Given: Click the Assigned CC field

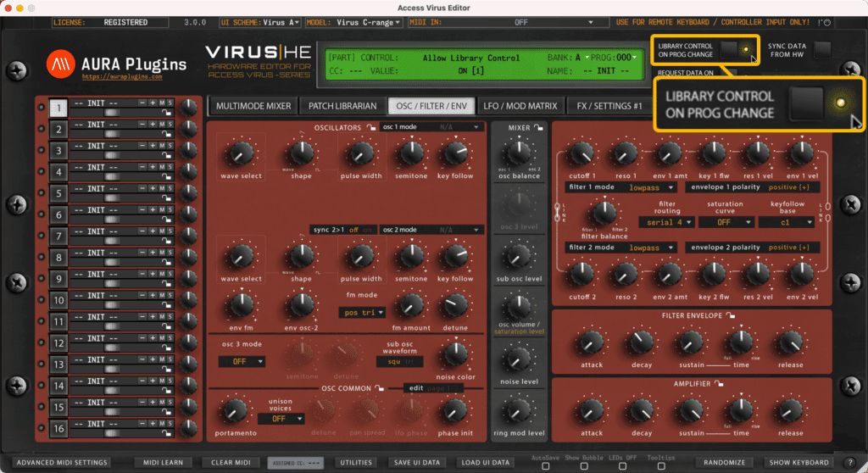Looking at the screenshot, I should (295, 463).
